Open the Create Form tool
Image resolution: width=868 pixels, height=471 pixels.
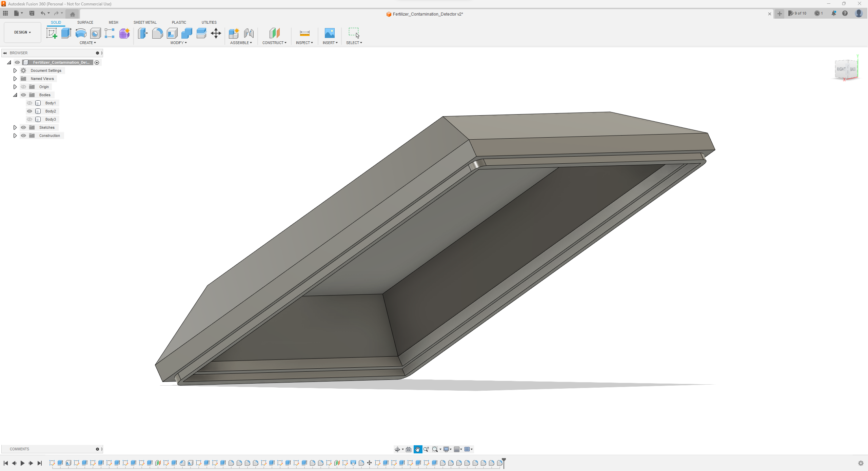click(124, 33)
